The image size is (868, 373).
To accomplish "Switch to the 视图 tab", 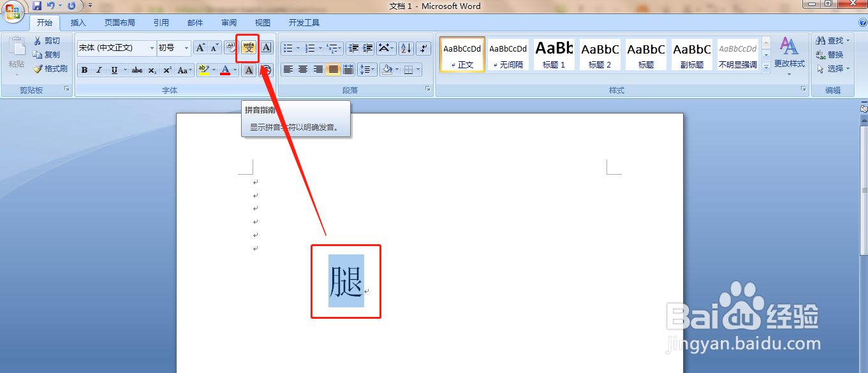I will pyautogui.click(x=263, y=22).
